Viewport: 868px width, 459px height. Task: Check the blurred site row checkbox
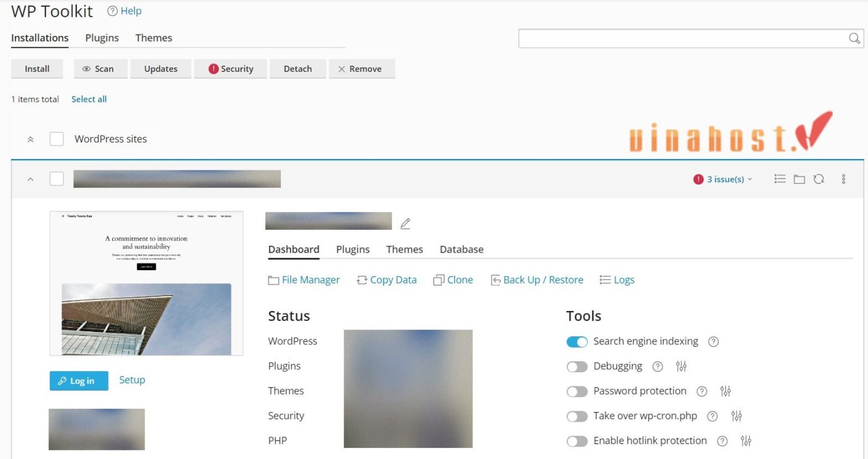coord(56,179)
